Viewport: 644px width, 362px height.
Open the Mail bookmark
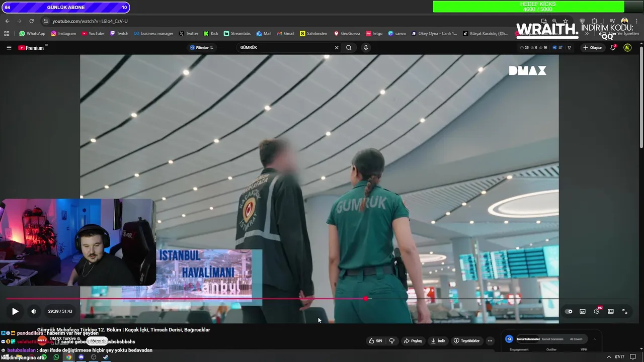coord(264,34)
